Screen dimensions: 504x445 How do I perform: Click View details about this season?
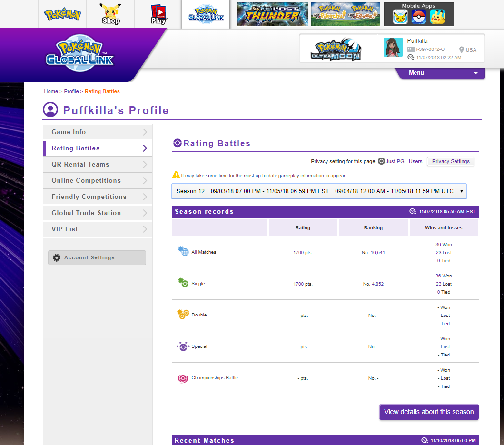pos(428,412)
